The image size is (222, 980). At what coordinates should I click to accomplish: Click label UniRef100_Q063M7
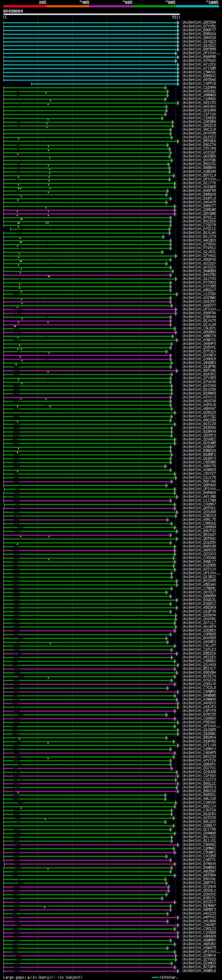click(x=199, y=301)
